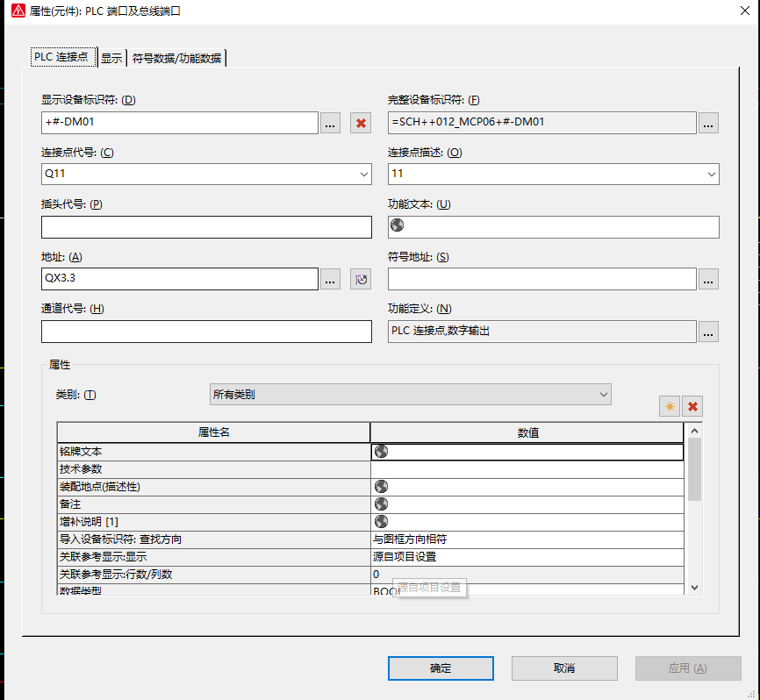Click browse button beside 地址 field

click(330, 280)
